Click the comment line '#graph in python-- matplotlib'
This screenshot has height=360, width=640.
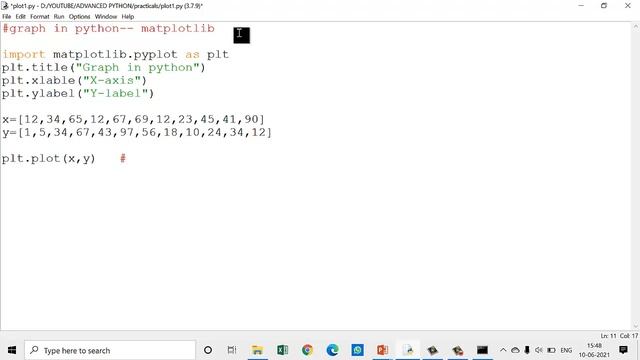click(108, 29)
